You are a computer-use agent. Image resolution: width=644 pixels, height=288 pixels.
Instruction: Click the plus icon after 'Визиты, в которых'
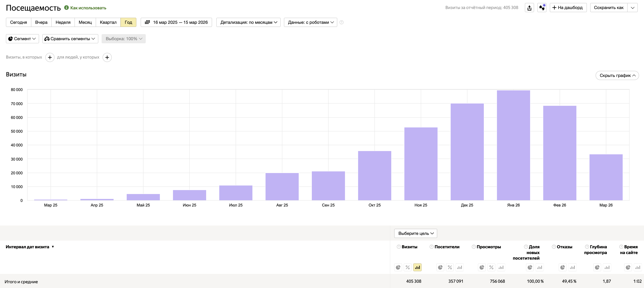50,57
